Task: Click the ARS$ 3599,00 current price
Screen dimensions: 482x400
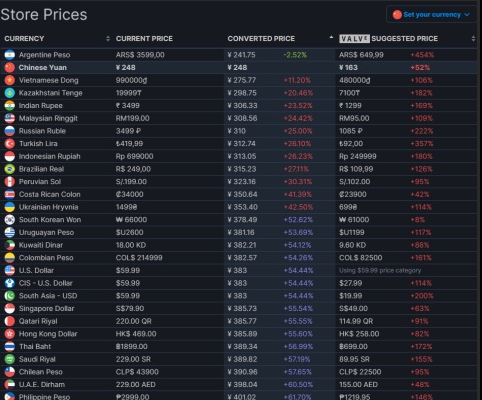Action: [140, 55]
